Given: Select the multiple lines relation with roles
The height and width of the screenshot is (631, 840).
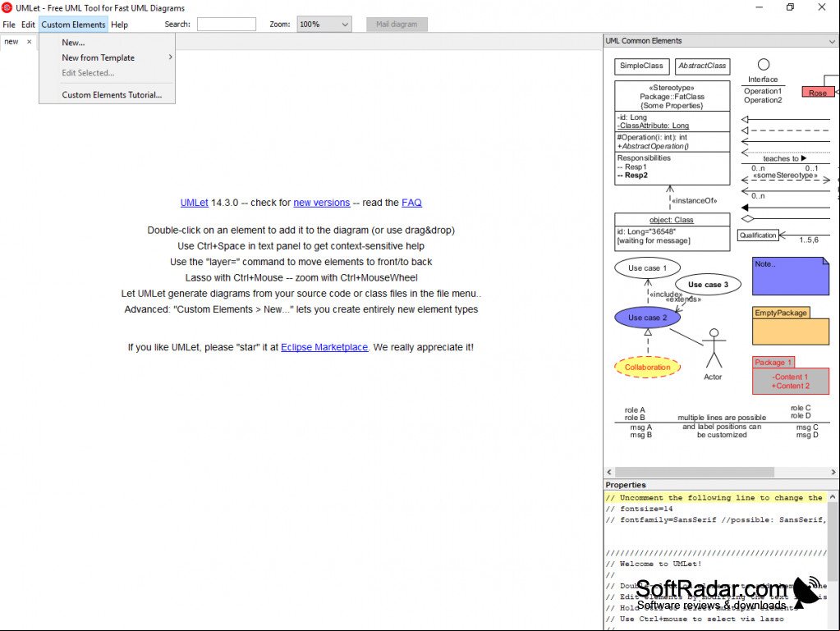Looking at the screenshot, I should pos(722,423).
